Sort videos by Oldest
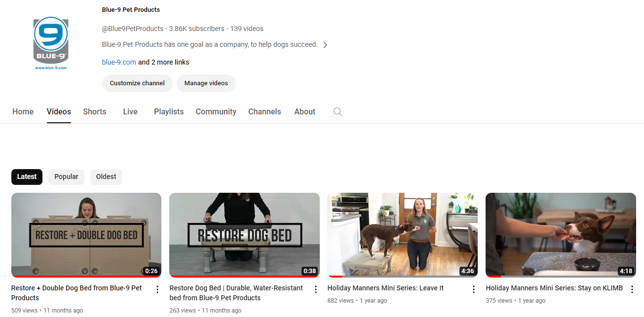Image resolution: width=644 pixels, height=317 pixels. pyautogui.click(x=106, y=177)
